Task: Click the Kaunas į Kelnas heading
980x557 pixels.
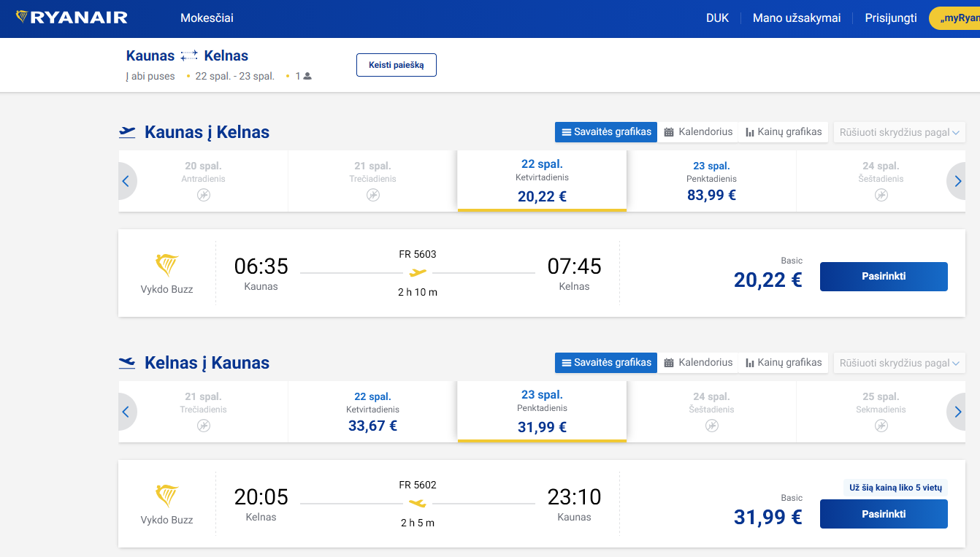Action: (207, 132)
